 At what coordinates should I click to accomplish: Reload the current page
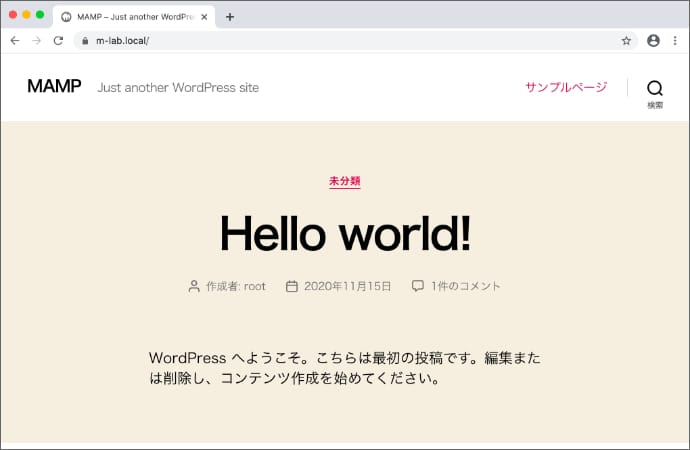pos(58,41)
